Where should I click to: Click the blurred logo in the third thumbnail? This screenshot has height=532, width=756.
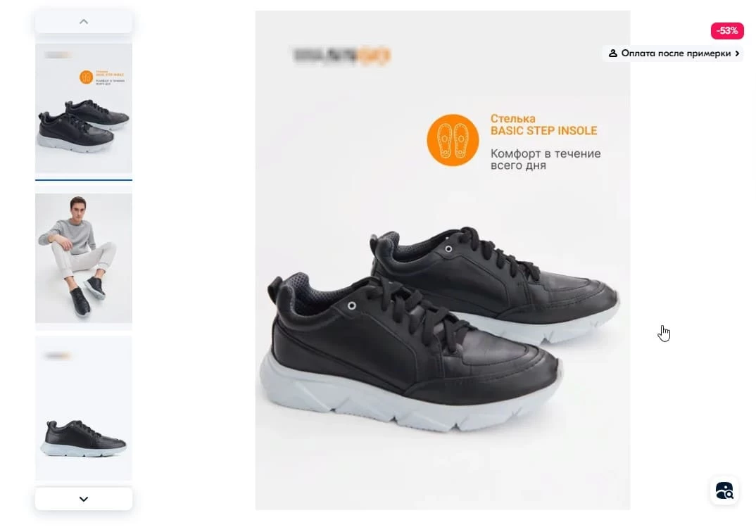tap(58, 355)
